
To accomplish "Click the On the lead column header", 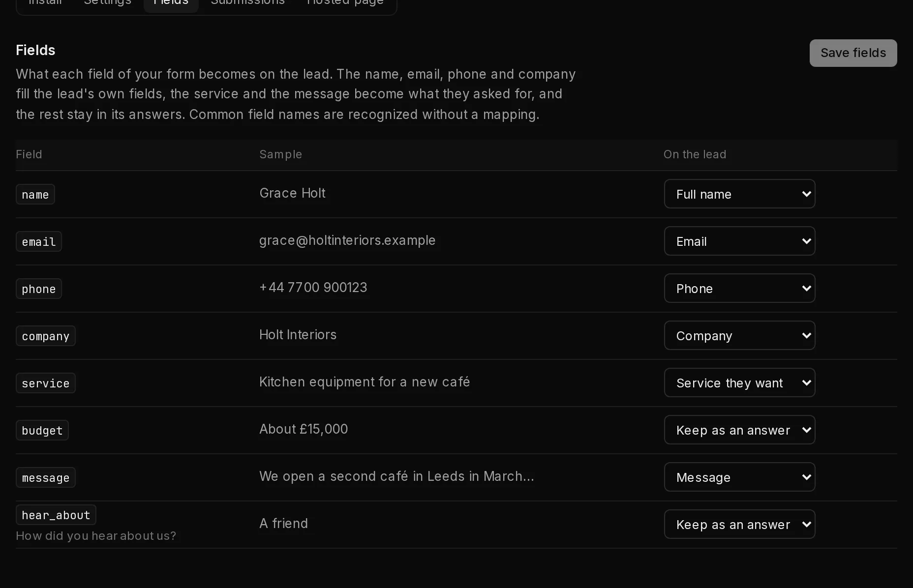I will tap(695, 154).
